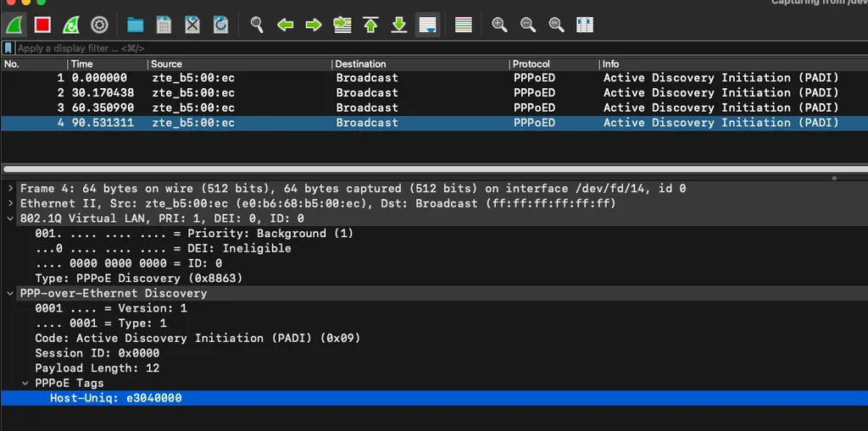This screenshot has height=431, width=868.
Task: Select the Host-Uniq: e3040000 tag
Action: coord(434,398)
